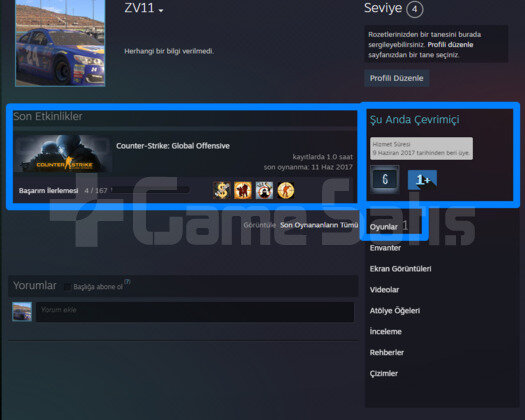
Task: Open the Videolar section
Action: pyautogui.click(x=384, y=290)
